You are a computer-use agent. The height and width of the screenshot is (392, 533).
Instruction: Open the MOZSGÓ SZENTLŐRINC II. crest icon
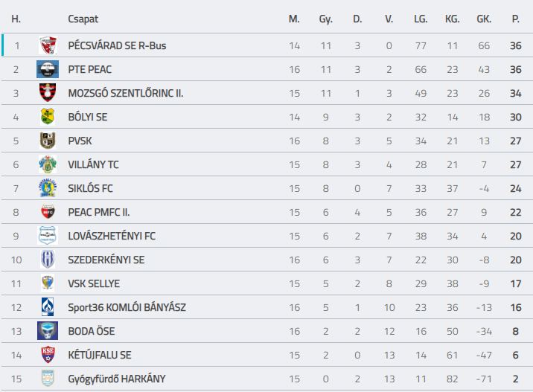48,93
